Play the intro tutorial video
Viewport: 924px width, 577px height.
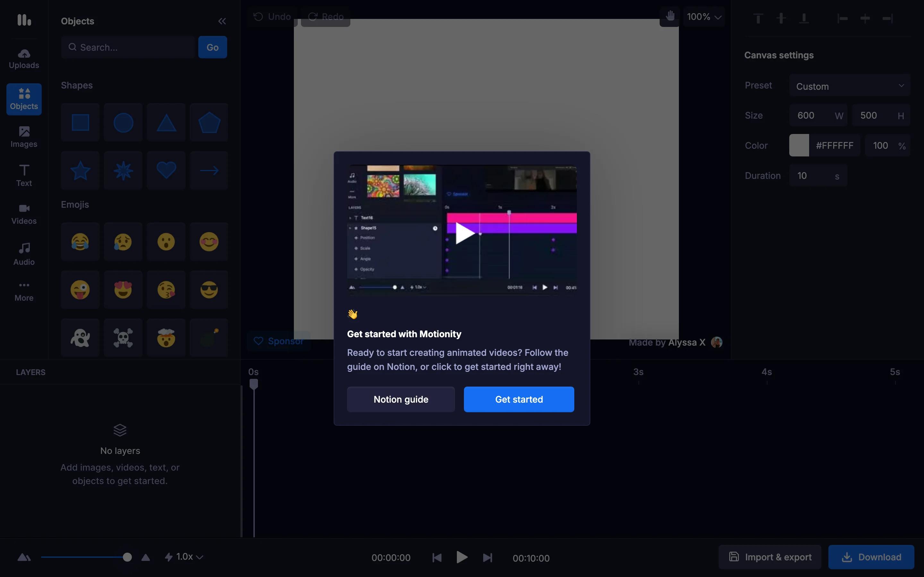click(x=465, y=233)
